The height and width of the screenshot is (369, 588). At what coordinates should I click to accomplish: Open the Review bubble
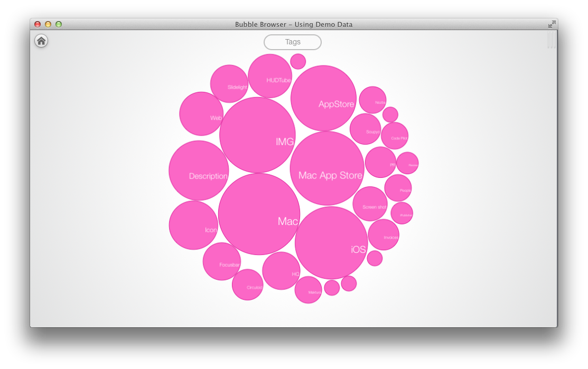point(408,163)
